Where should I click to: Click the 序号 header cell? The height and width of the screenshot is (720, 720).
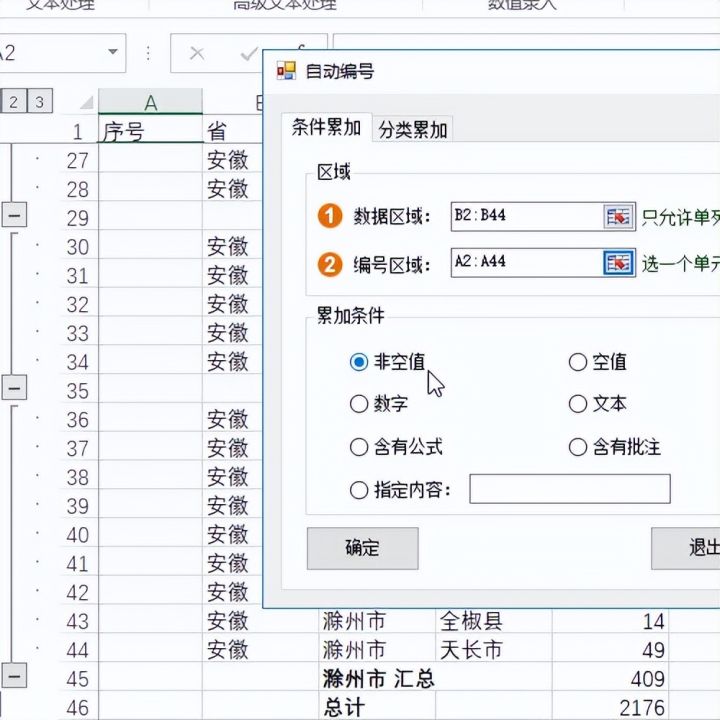click(x=151, y=129)
